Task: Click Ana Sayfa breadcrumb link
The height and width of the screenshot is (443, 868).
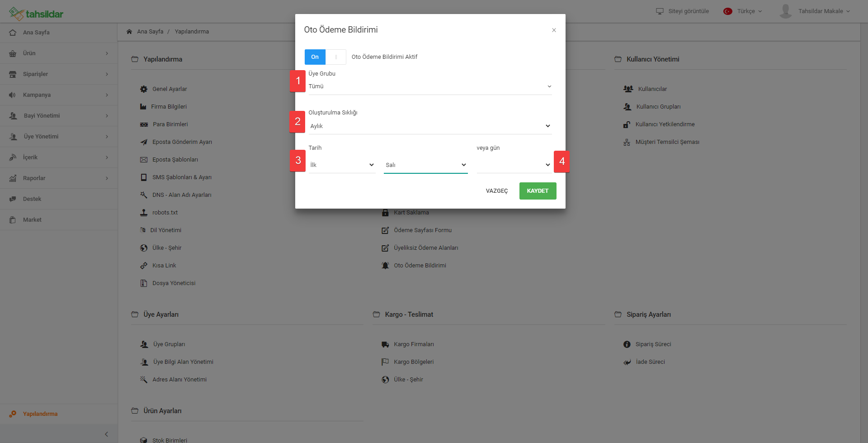Action: 150,32
